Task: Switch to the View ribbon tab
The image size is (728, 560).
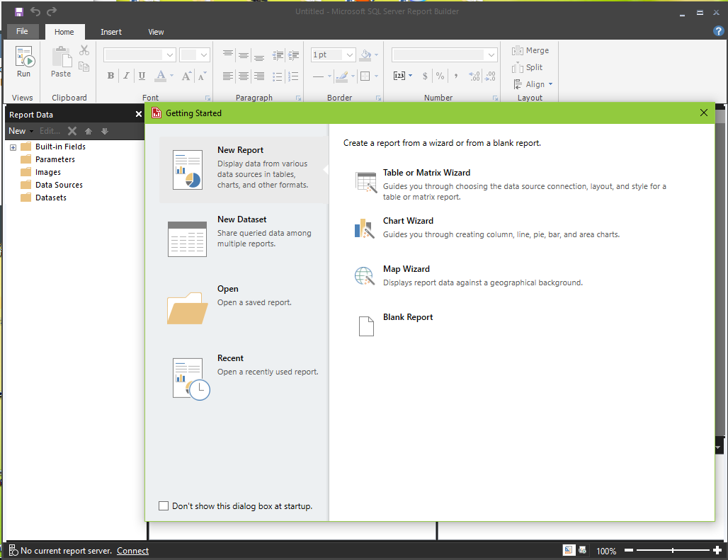Action: point(156,32)
